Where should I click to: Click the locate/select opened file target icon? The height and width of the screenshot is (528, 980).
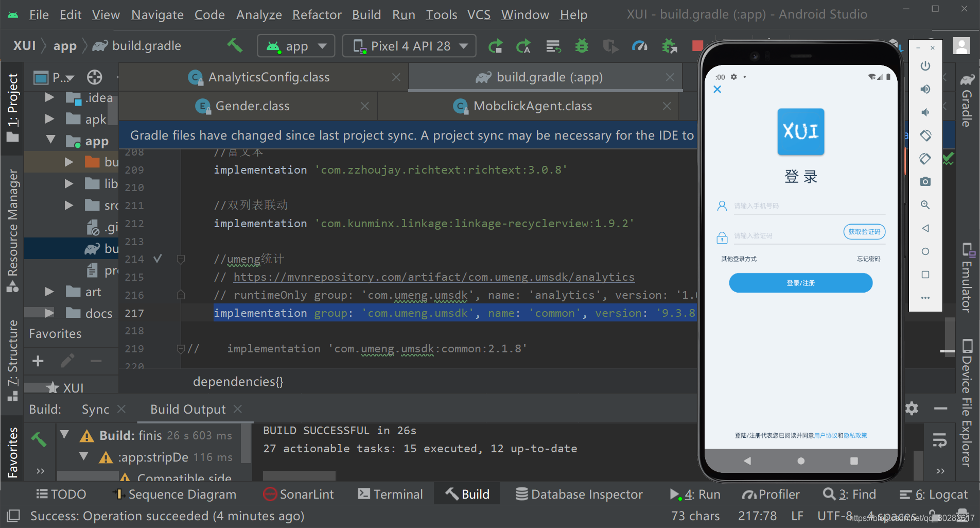coord(95,77)
